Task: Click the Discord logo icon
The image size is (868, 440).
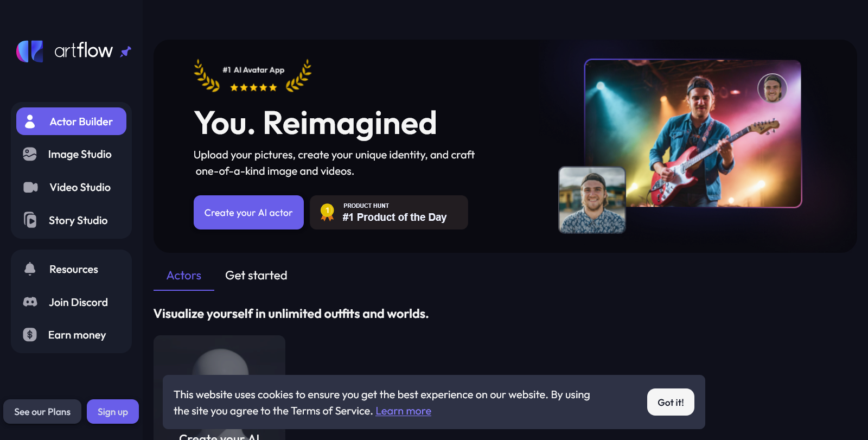Action: tap(30, 302)
